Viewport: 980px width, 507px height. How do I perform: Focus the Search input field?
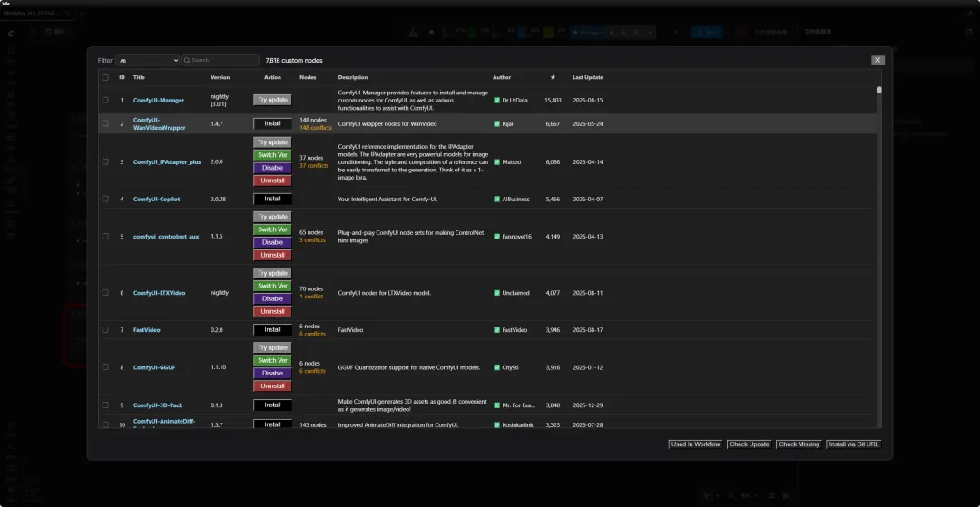pos(220,61)
